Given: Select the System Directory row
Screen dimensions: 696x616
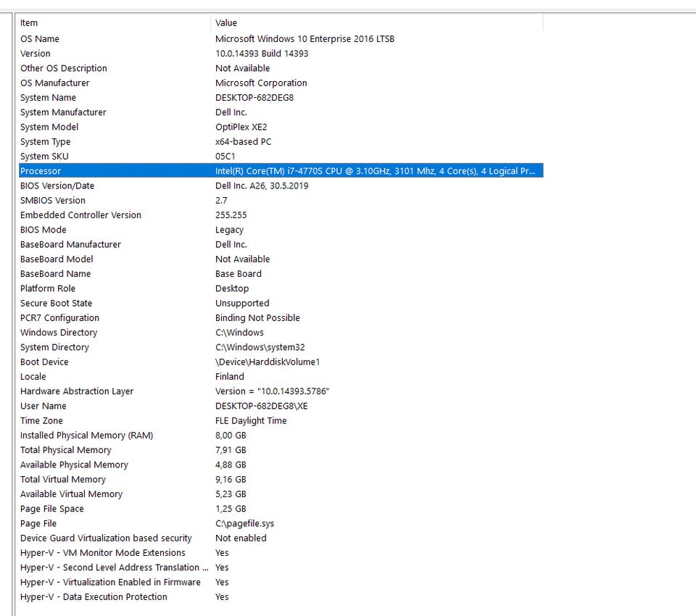Looking at the screenshot, I should pos(281,346).
